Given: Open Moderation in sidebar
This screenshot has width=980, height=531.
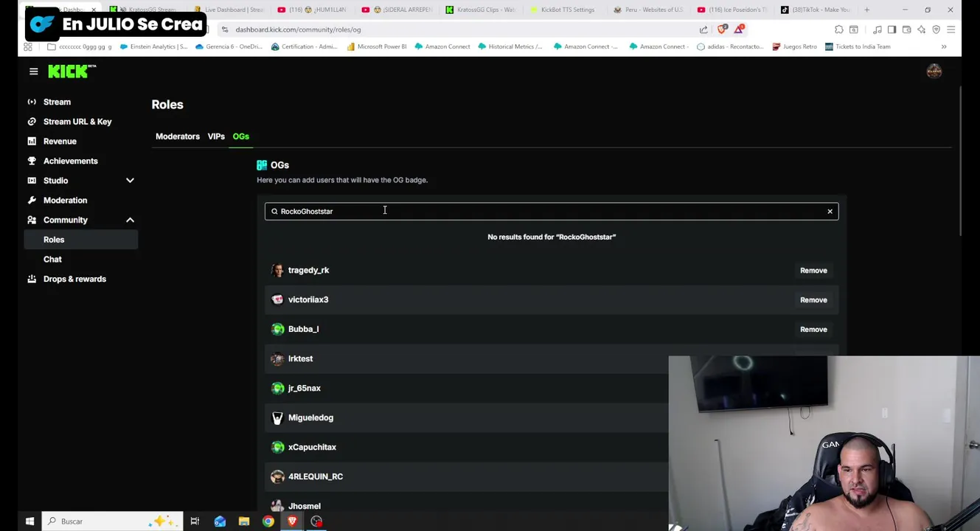Looking at the screenshot, I should point(65,201).
